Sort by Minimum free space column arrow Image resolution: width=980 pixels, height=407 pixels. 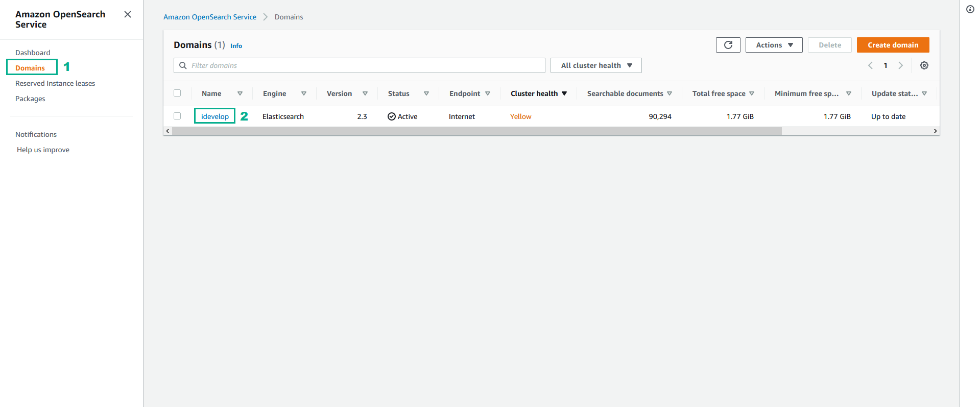[848, 93]
